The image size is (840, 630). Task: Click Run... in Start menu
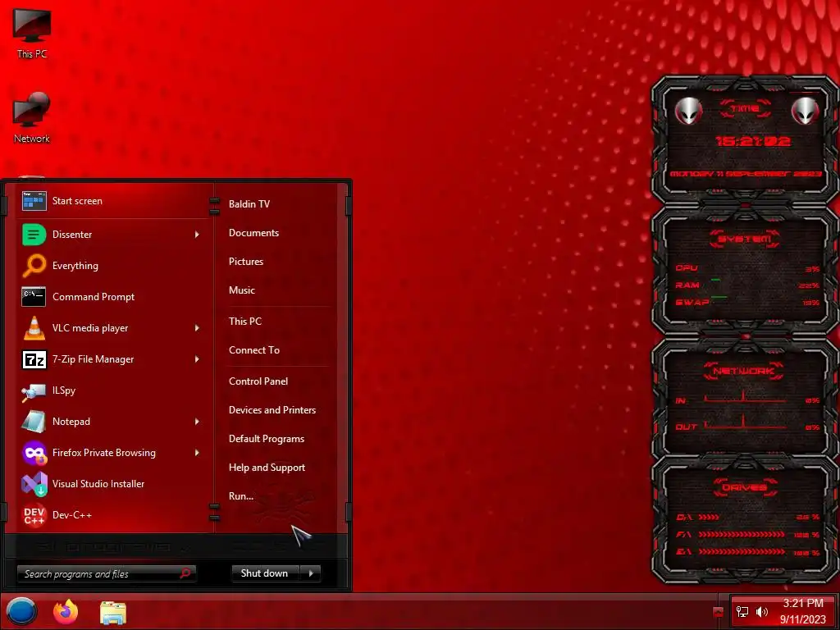(241, 496)
